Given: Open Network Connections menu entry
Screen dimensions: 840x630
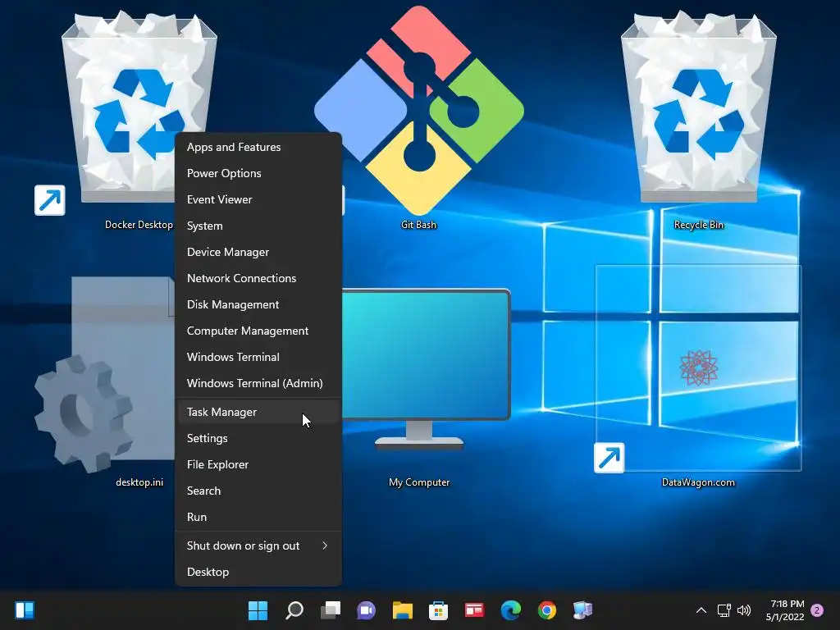Looking at the screenshot, I should (258, 278).
